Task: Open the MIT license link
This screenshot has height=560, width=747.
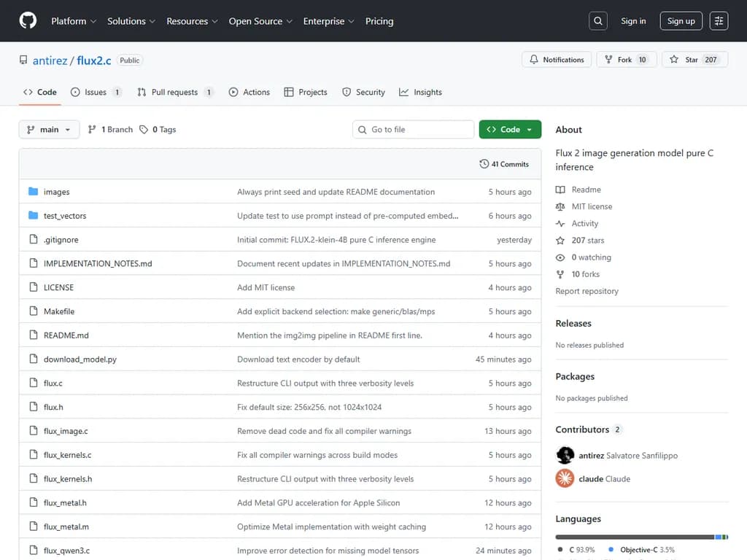Action: tap(592, 206)
